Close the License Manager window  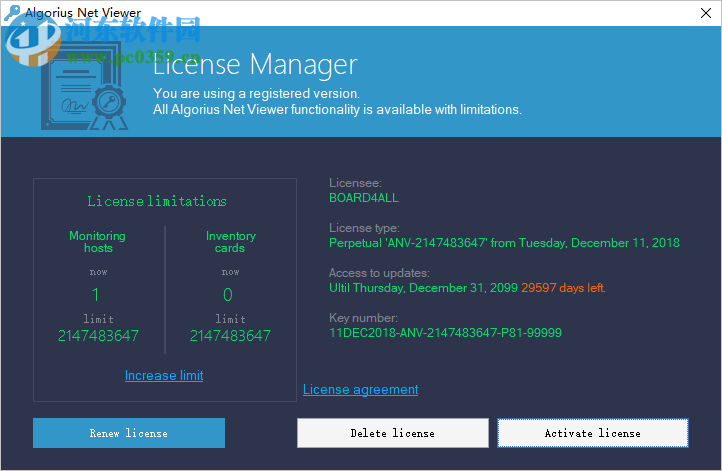706,13
